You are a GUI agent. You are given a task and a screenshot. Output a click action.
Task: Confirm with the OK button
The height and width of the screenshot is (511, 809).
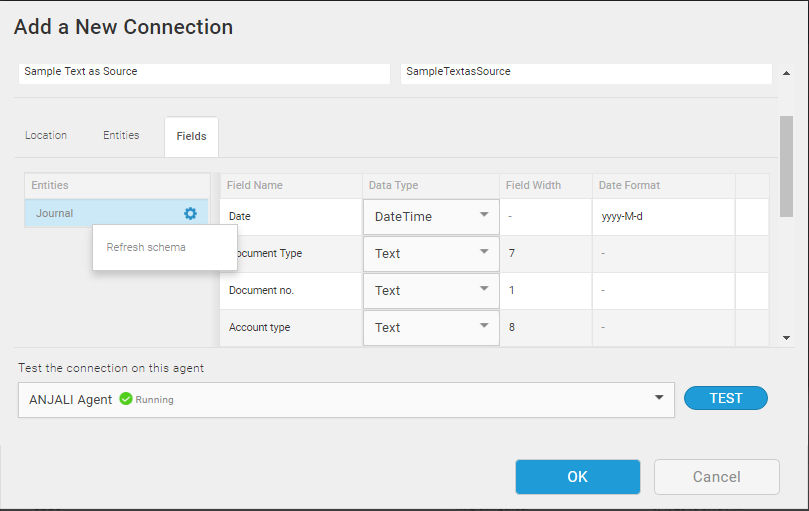(577, 477)
